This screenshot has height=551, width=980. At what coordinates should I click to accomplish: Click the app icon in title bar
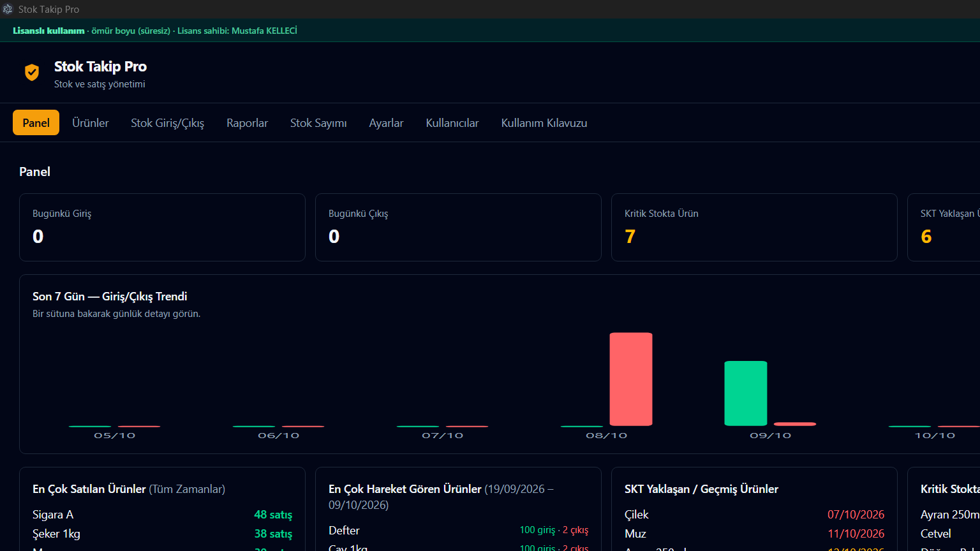[8, 10]
